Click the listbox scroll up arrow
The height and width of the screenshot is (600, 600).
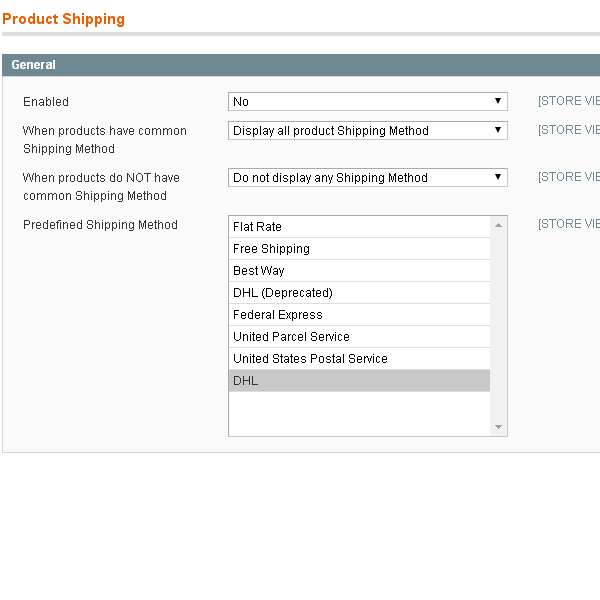[x=499, y=225]
